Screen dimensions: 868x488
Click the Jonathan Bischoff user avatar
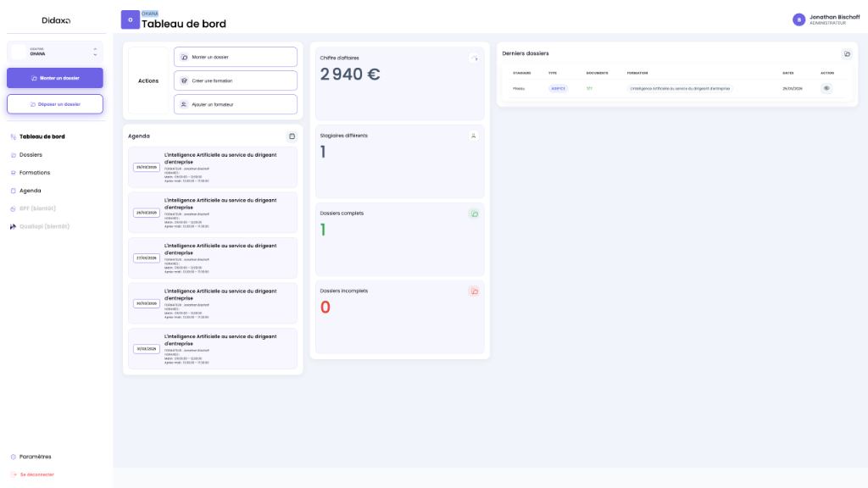point(798,20)
